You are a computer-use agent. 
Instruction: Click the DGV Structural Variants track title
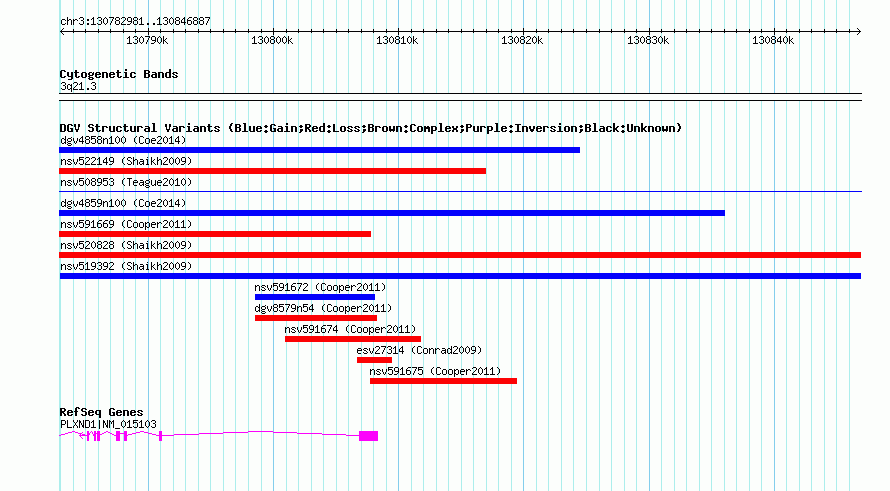click(371, 128)
